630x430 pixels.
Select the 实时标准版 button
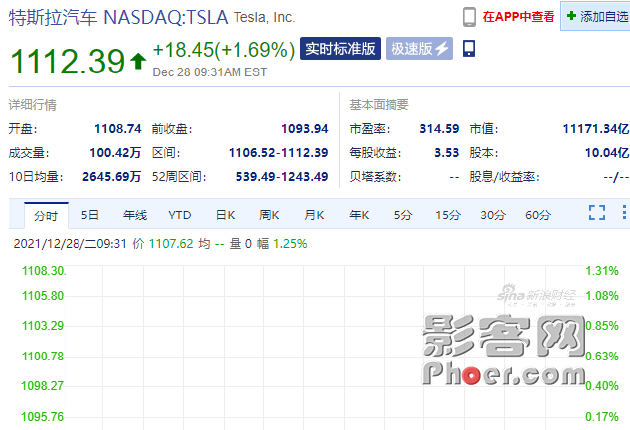coord(340,49)
